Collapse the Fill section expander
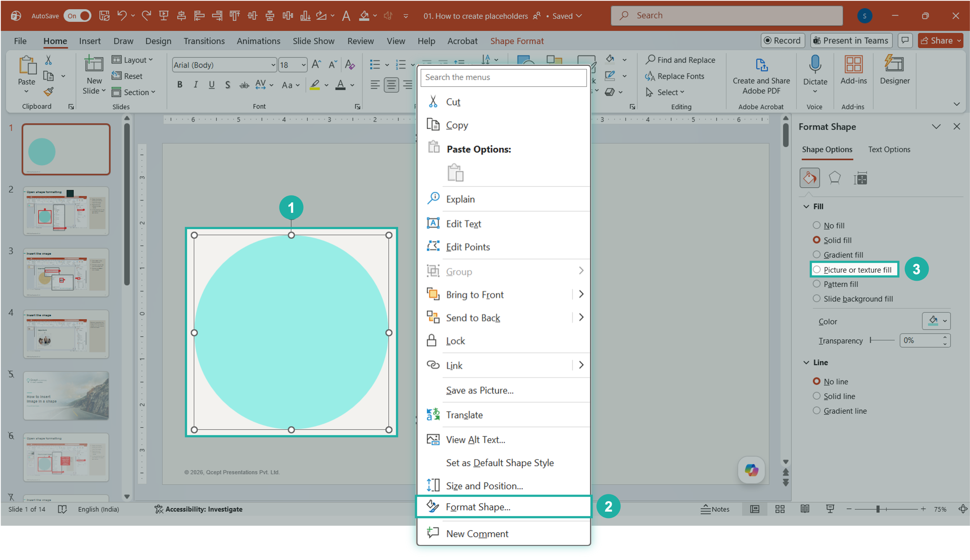970x560 pixels. [806, 207]
